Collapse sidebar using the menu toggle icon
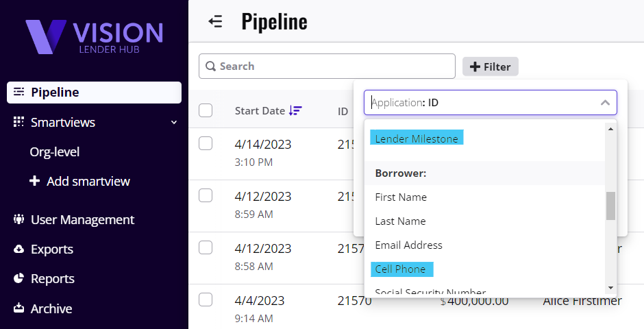The height and width of the screenshot is (329, 644). 216,22
